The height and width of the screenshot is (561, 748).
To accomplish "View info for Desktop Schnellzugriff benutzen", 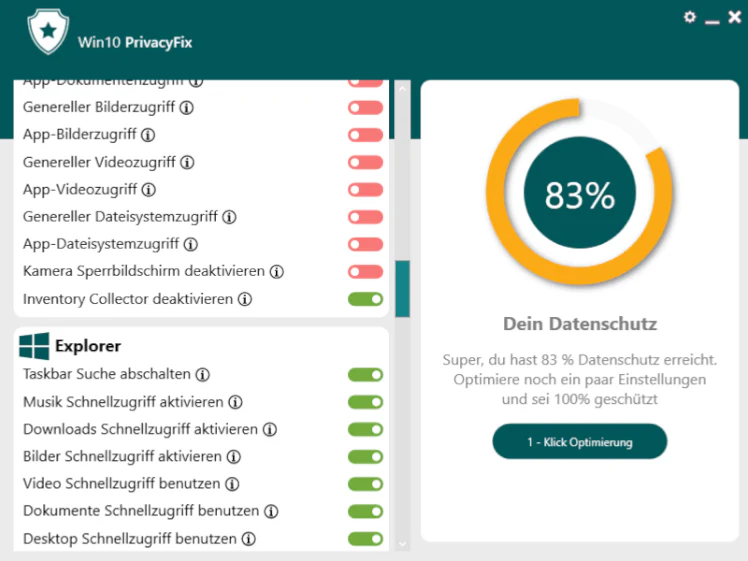I will 249,540.
